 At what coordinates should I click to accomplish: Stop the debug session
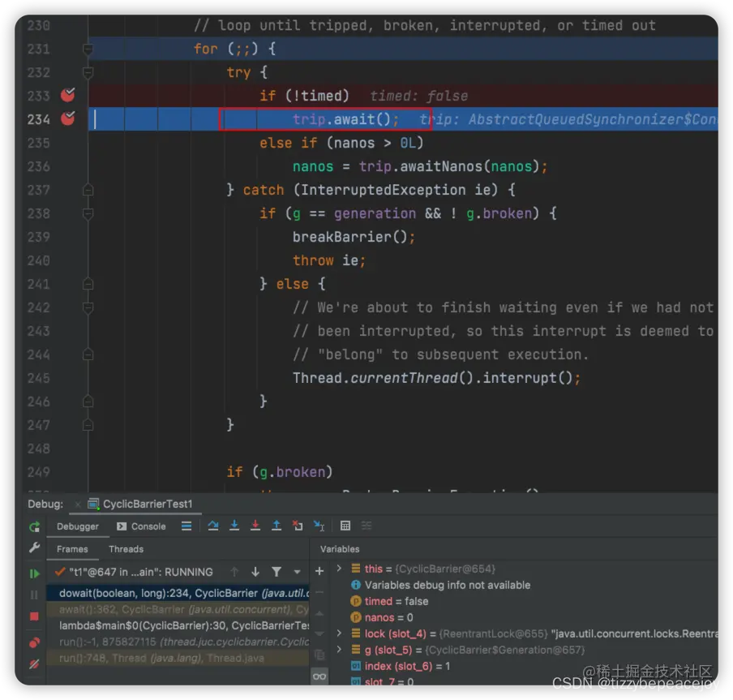34,616
